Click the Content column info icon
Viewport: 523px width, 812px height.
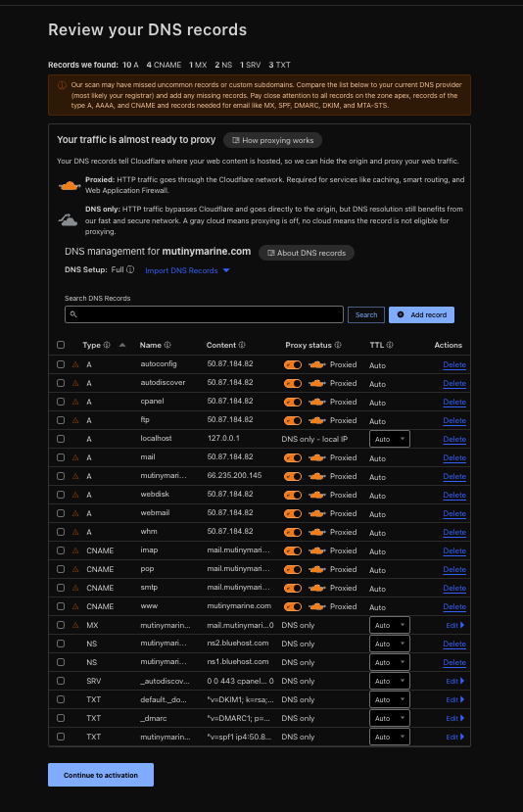coord(242,345)
